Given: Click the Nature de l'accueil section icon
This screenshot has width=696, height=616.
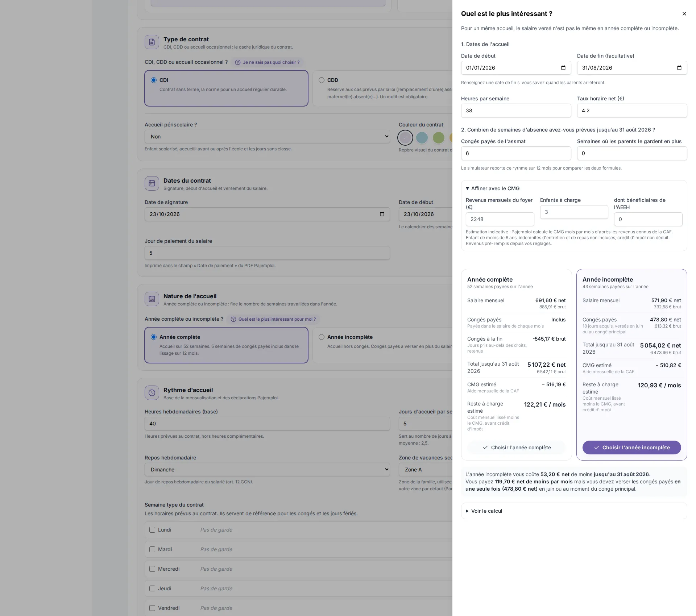Looking at the screenshot, I should [152, 299].
